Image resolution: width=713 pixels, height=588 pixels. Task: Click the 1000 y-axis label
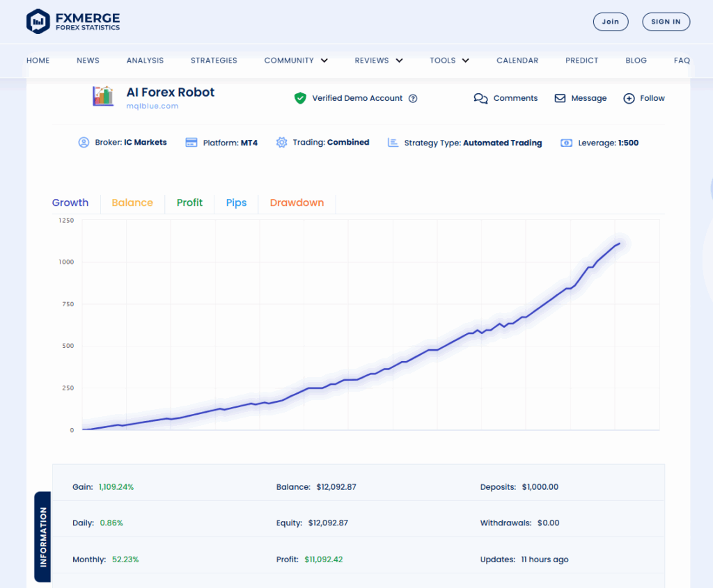pos(66,262)
